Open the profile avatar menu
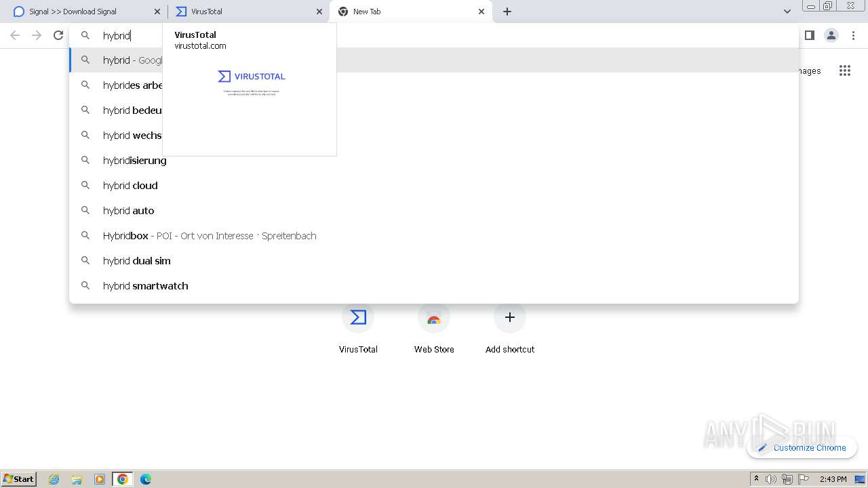 click(x=831, y=35)
